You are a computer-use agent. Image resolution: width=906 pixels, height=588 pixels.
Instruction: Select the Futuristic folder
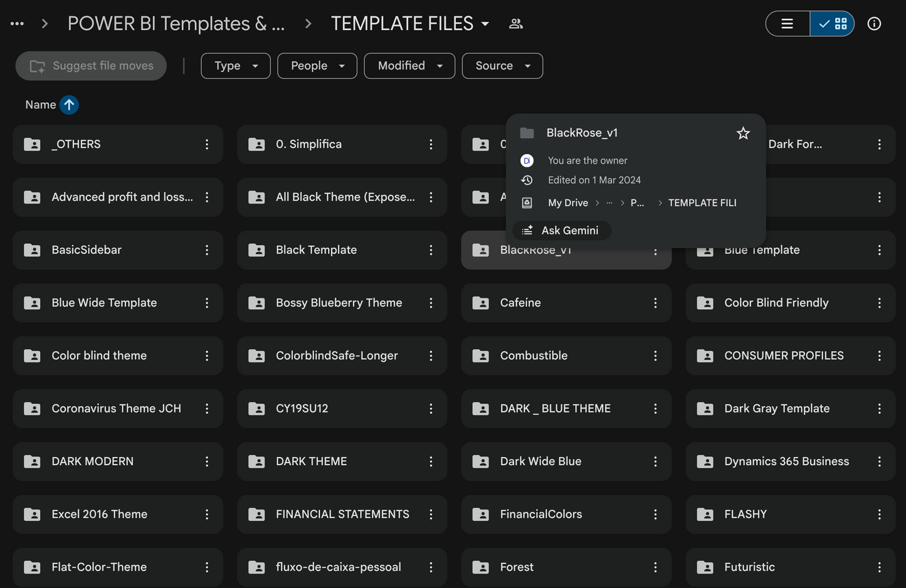click(x=791, y=567)
